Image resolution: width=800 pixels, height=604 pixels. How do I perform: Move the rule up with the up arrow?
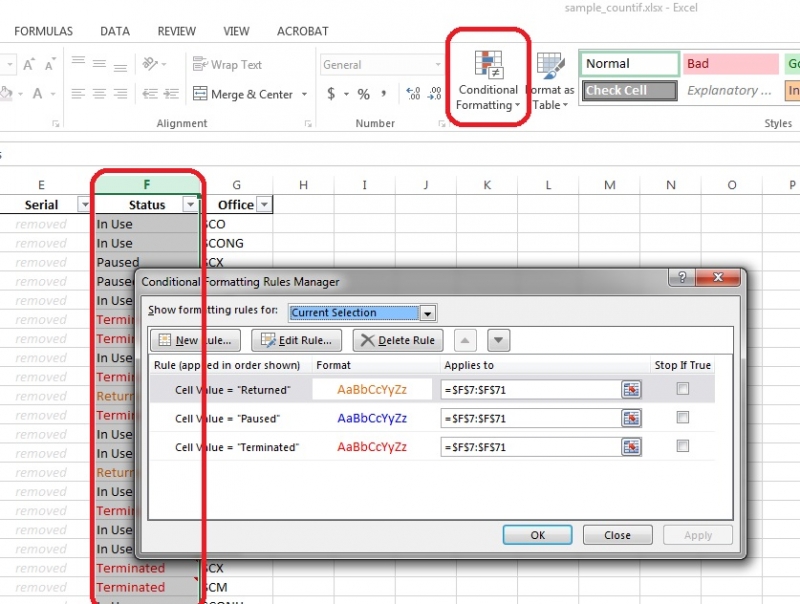466,340
